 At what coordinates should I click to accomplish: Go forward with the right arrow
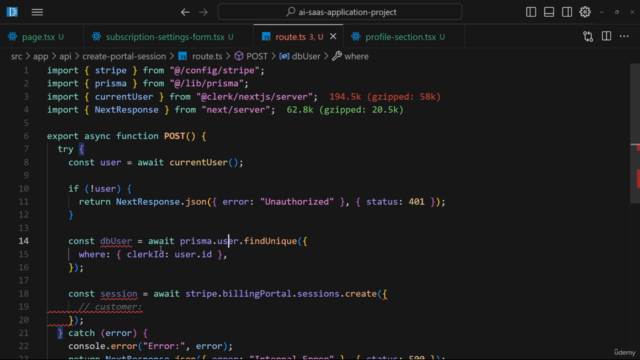click(x=203, y=12)
